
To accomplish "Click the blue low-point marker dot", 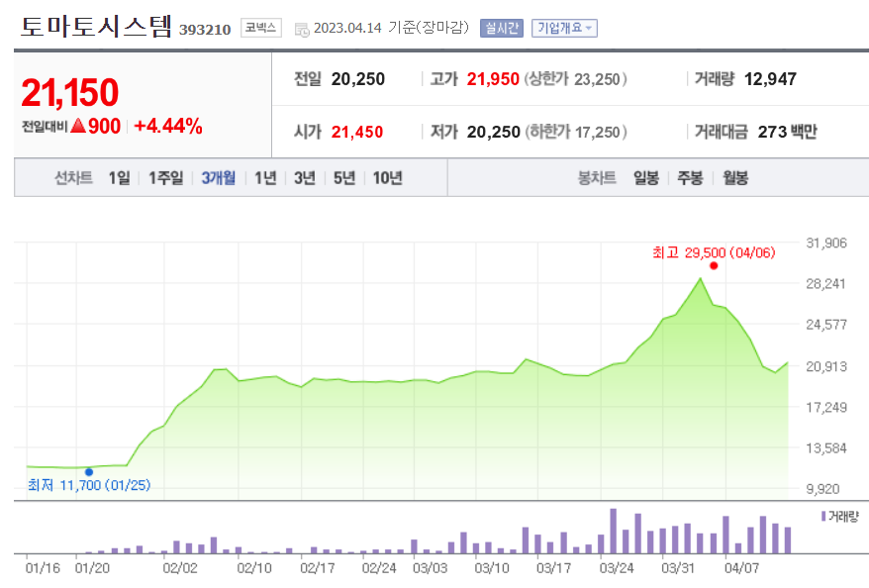I will [89, 472].
